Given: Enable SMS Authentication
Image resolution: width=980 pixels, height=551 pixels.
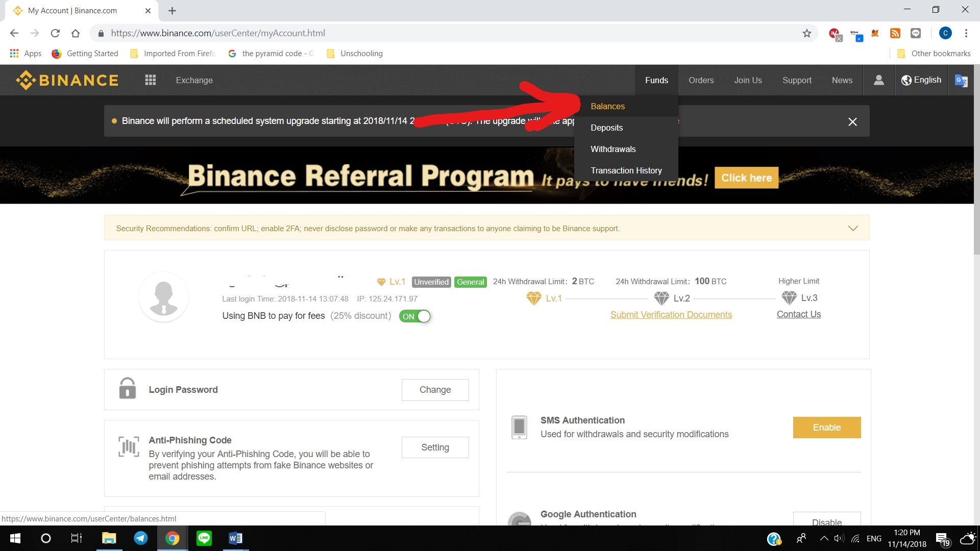Looking at the screenshot, I should (826, 427).
